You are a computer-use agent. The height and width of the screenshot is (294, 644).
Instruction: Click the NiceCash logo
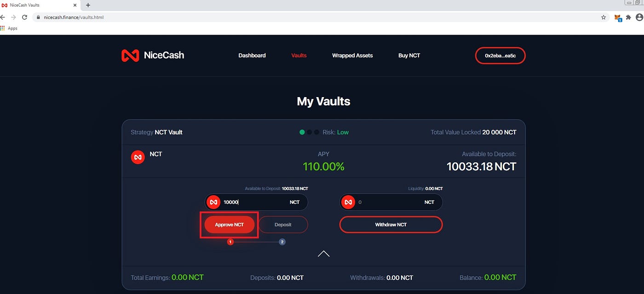pos(153,56)
